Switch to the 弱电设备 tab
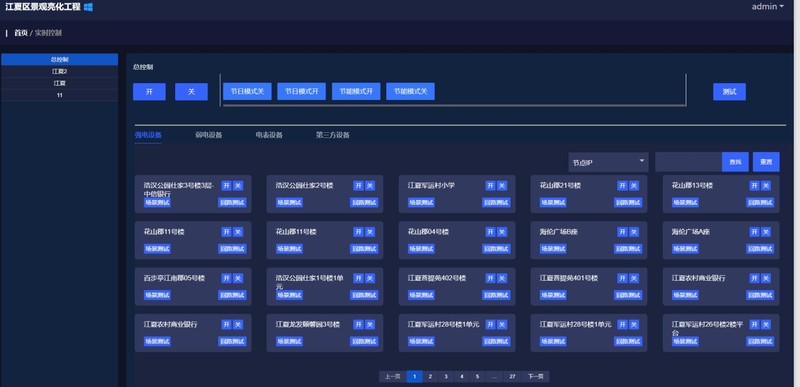Image resolution: width=800 pixels, height=387 pixels. coord(209,135)
